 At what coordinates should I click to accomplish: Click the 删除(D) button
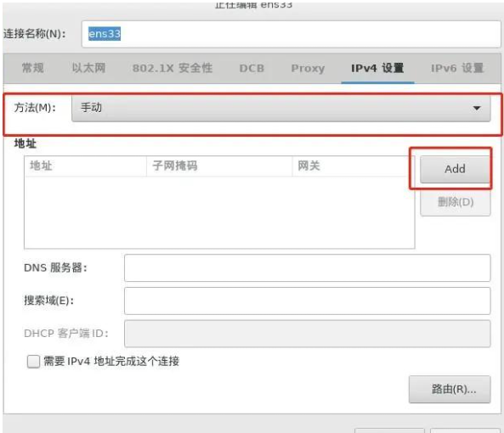pyautogui.click(x=456, y=202)
